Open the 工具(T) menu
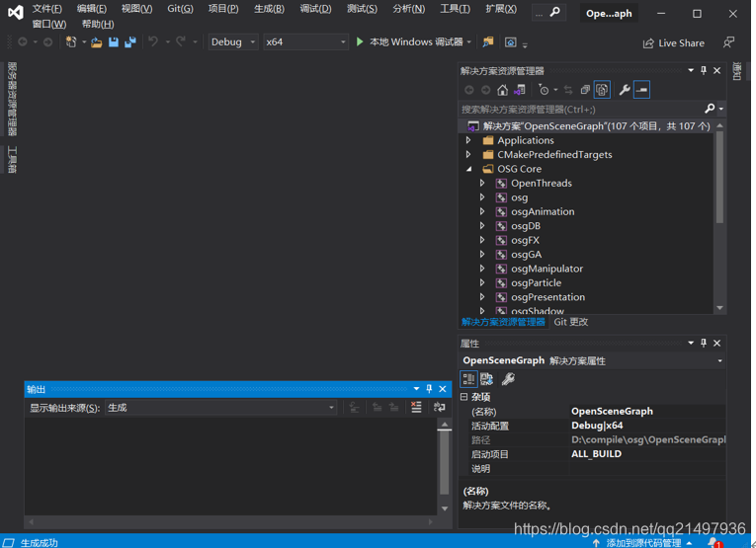The width and height of the screenshot is (756, 548). (456, 9)
